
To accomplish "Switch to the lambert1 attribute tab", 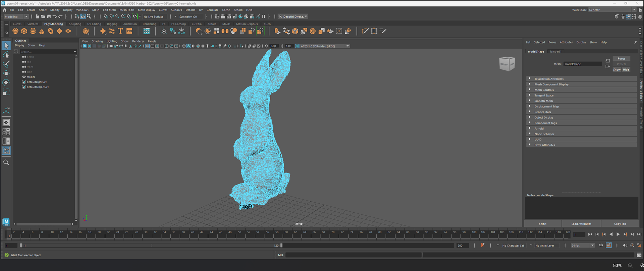I will [555, 52].
